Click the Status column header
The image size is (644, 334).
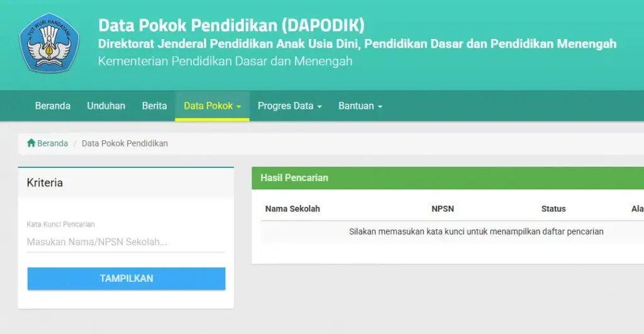[553, 209]
